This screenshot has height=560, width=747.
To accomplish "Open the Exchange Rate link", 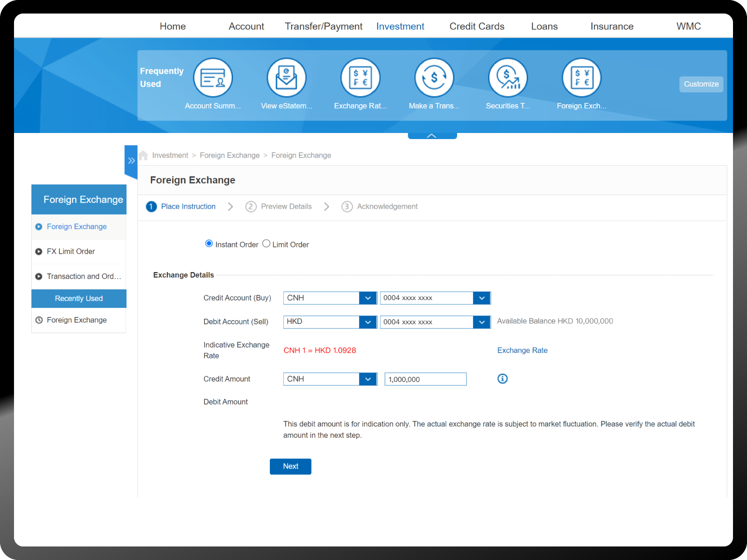I will [x=522, y=350].
